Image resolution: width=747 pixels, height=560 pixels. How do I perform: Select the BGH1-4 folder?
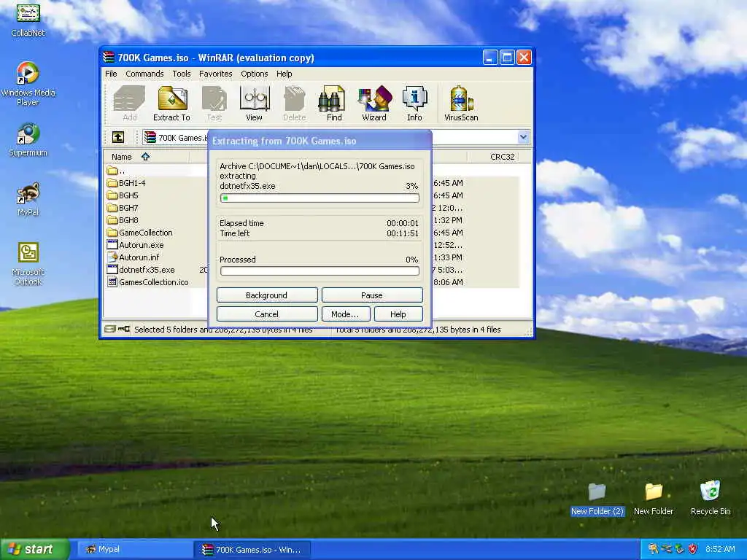[x=126, y=183]
